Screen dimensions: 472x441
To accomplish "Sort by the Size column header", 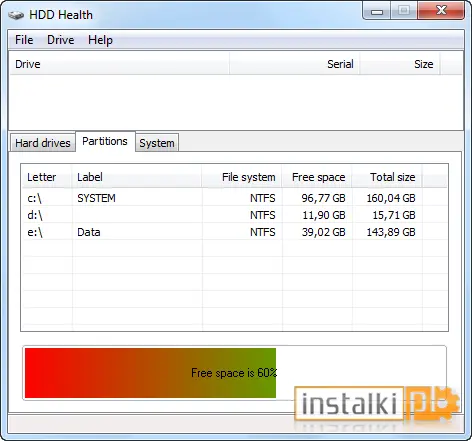I will tap(400, 64).
